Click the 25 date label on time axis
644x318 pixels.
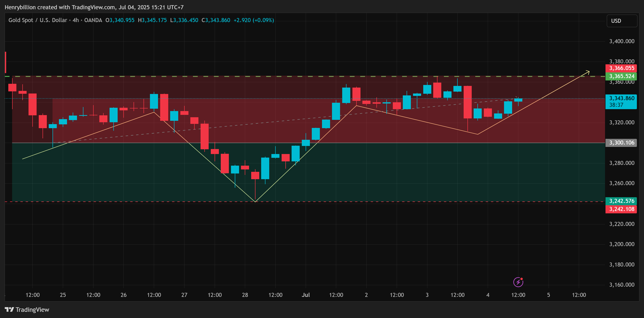[x=63, y=295]
